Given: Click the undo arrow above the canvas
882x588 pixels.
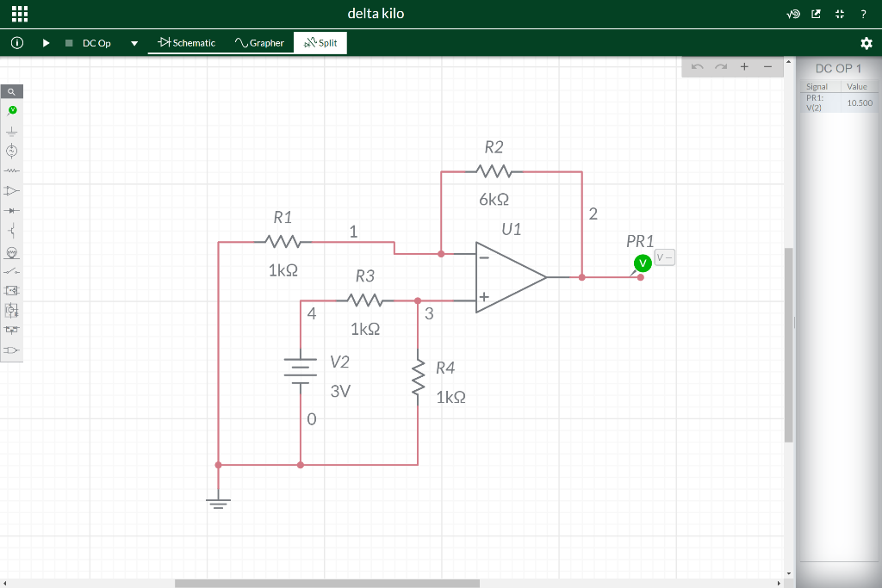Looking at the screenshot, I should pos(697,66).
